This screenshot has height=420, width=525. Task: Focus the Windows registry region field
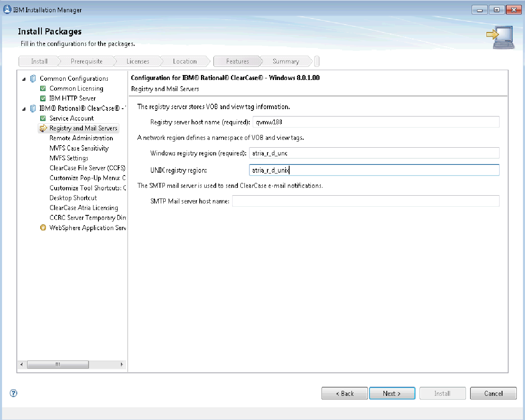pos(374,153)
